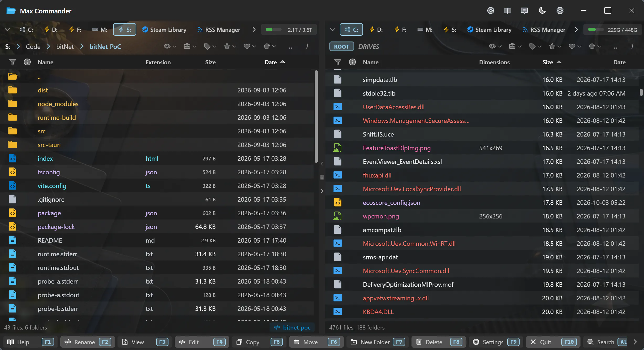This screenshot has height=350, width=644.
Task: Click the star rating icon in left toolbar
Action: [x=230, y=46]
